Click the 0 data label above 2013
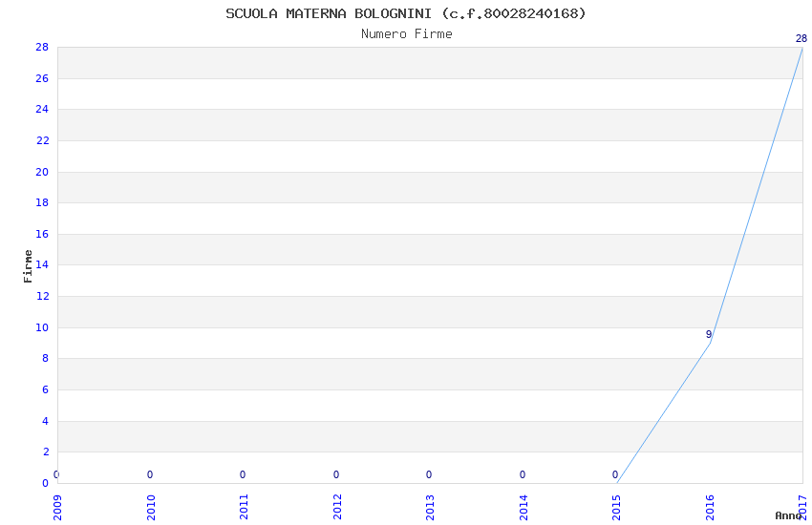Viewport: 812px width, 525px height. pos(429,474)
